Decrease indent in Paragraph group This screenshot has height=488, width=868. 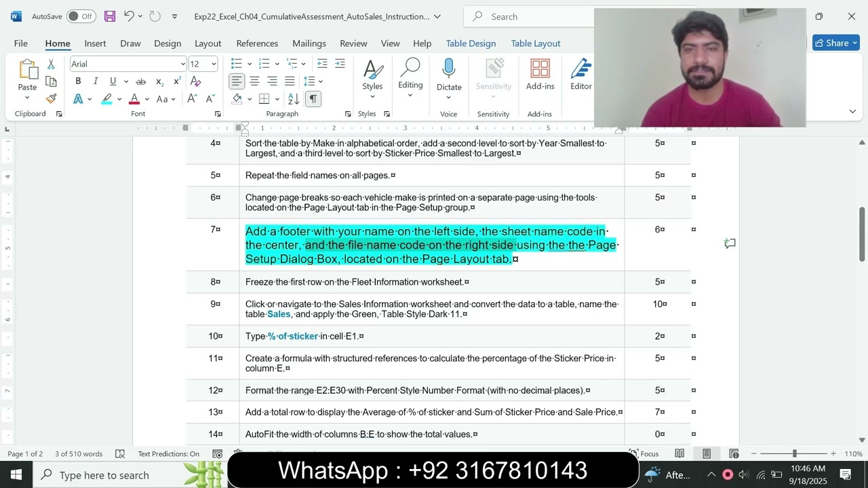tap(322, 64)
